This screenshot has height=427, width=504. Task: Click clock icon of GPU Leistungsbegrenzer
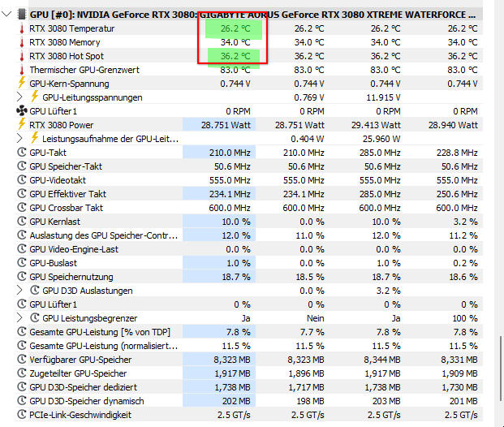tap(35, 317)
